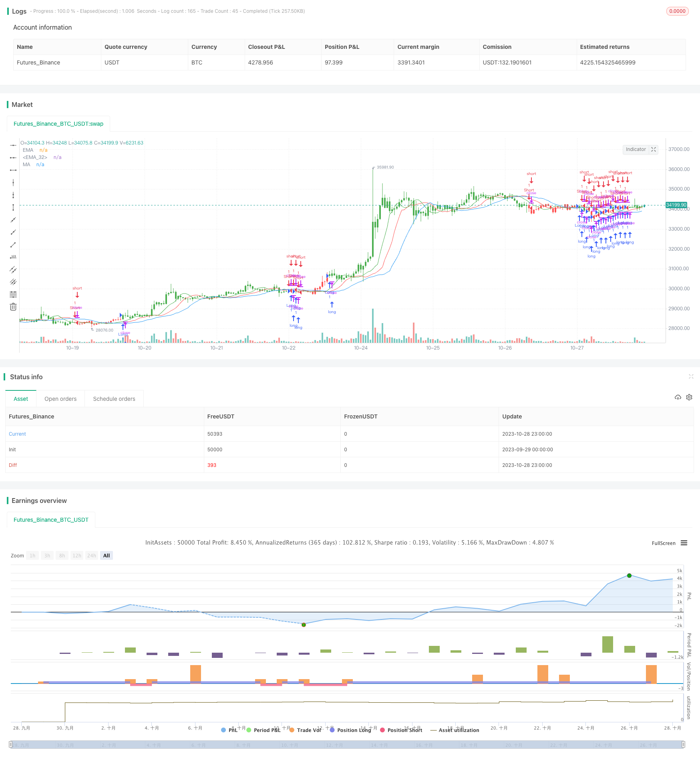Select the horizontal straight line drawing tool
This screenshot has width=700, height=760.
pyautogui.click(x=13, y=145)
